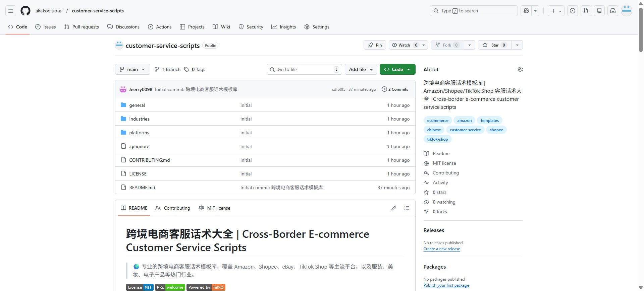This screenshot has width=644, height=291.
Task: Click the ecommerce topic tag
Action: 438,121
